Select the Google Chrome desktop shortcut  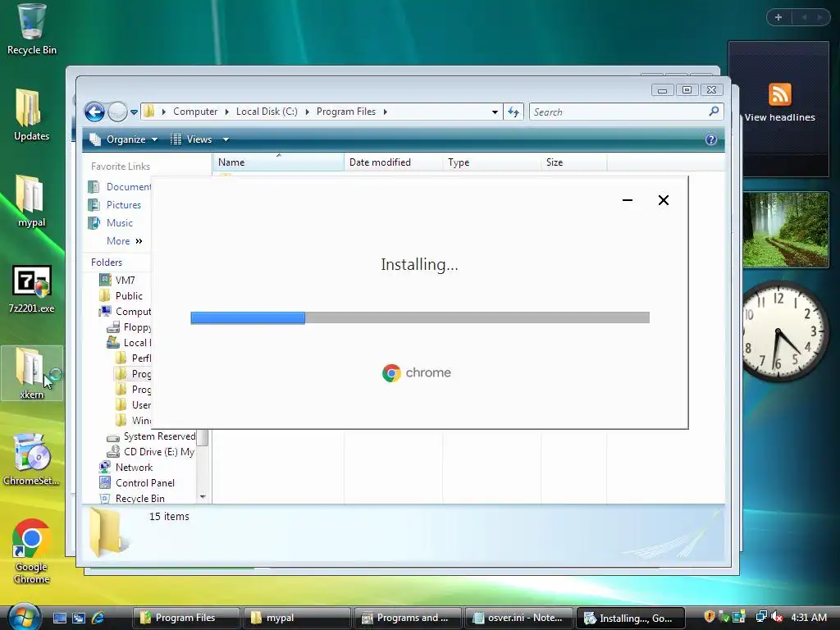tap(31, 552)
